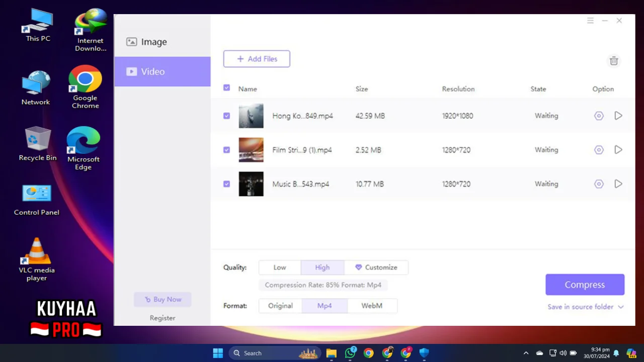Click the 10.77 MB size value
The height and width of the screenshot is (362, 644).
[x=369, y=184]
